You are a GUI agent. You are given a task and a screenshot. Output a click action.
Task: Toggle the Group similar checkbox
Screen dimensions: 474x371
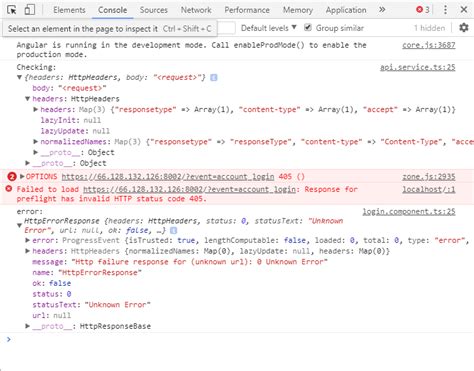tap(308, 28)
